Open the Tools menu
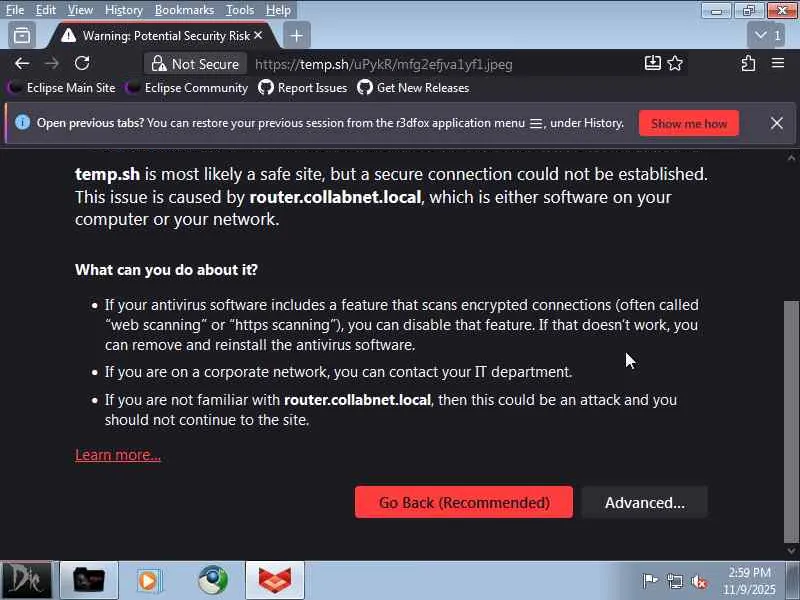 pos(240,10)
